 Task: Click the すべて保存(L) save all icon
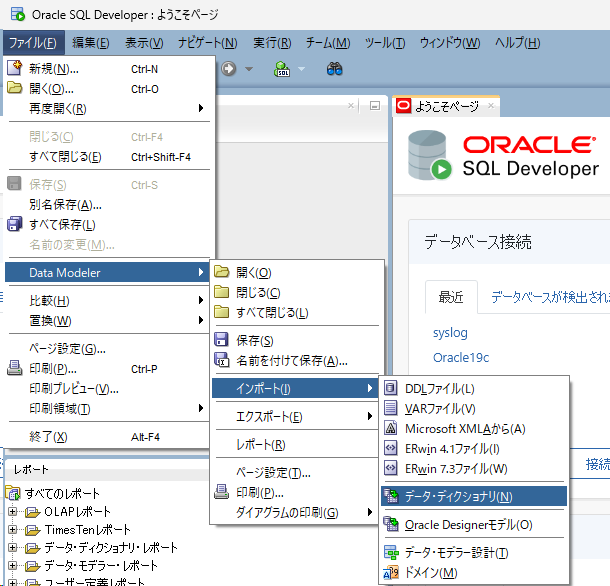15,224
